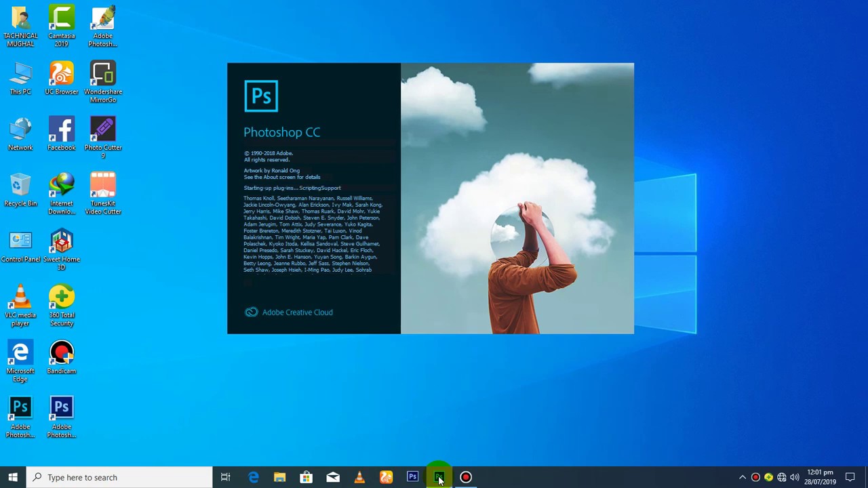Select Internet Download Manager desktop shortcut
The image size is (868, 488).
click(62, 194)
